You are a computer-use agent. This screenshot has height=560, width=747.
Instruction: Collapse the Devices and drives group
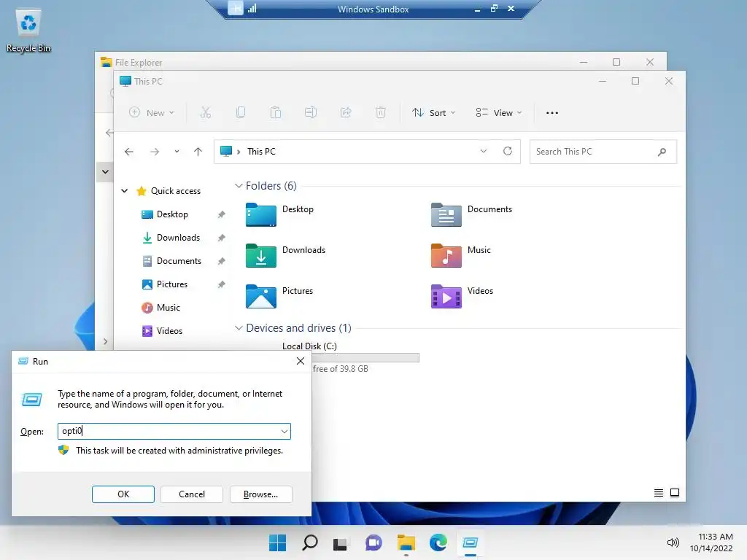239,328
